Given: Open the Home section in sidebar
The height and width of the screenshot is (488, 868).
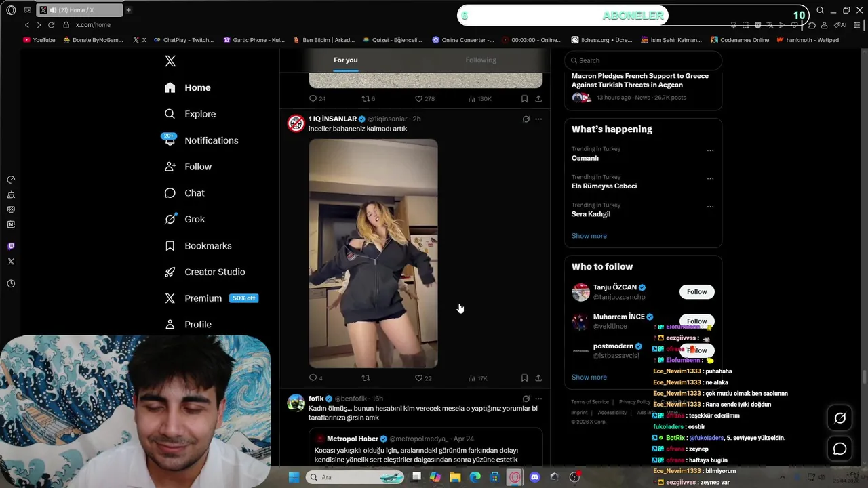Looking at the screenshot, I should (x=188, y=87).
